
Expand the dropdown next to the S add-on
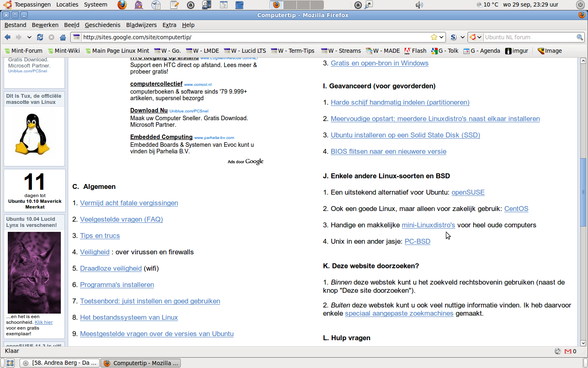coord(462,37)
